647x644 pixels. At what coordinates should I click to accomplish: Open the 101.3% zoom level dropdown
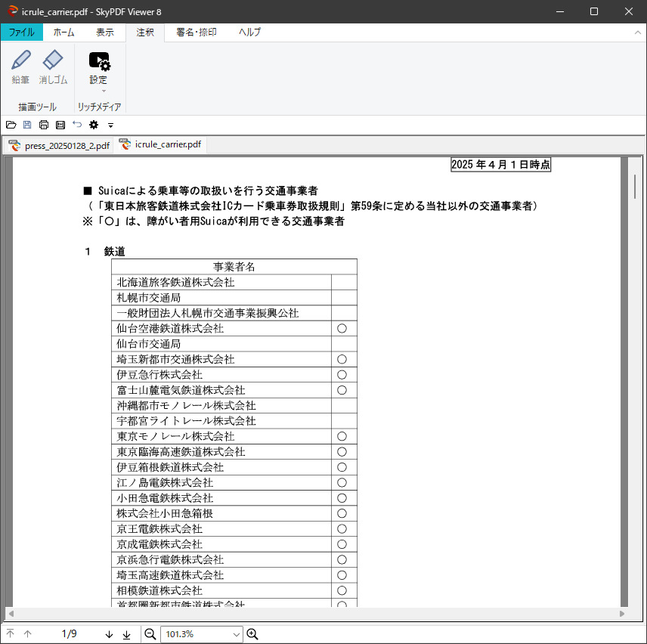pos(237,634)
